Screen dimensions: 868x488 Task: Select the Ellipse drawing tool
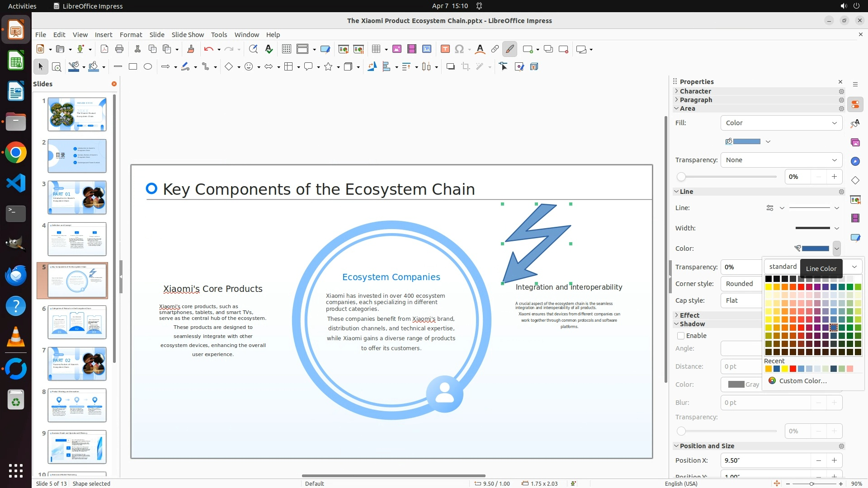click(x=148, y=67)
